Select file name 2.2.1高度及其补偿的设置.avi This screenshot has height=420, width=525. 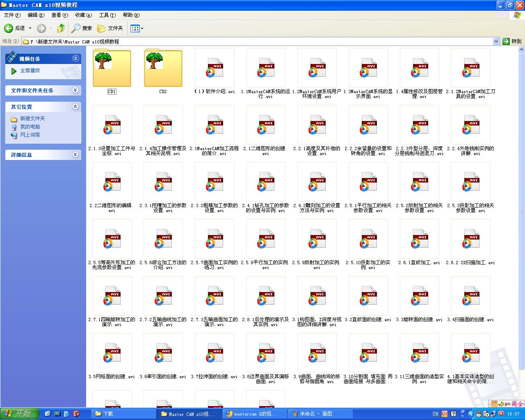(317, 151)
